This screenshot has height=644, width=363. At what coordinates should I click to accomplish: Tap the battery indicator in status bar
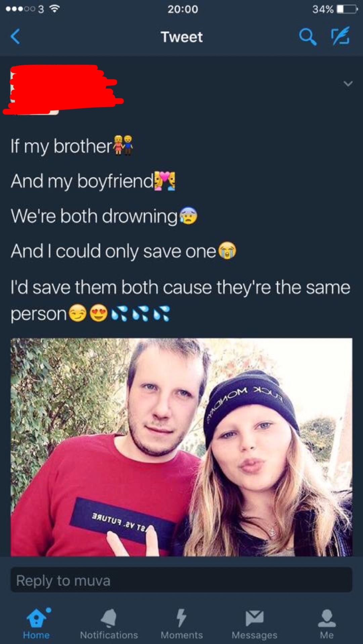click(347, 9)
